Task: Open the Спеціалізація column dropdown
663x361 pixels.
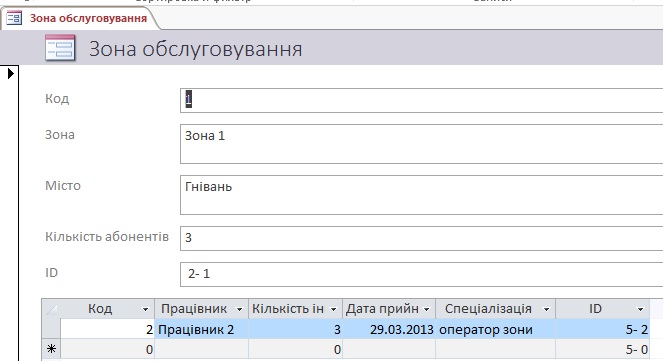Action: (546, 309)
